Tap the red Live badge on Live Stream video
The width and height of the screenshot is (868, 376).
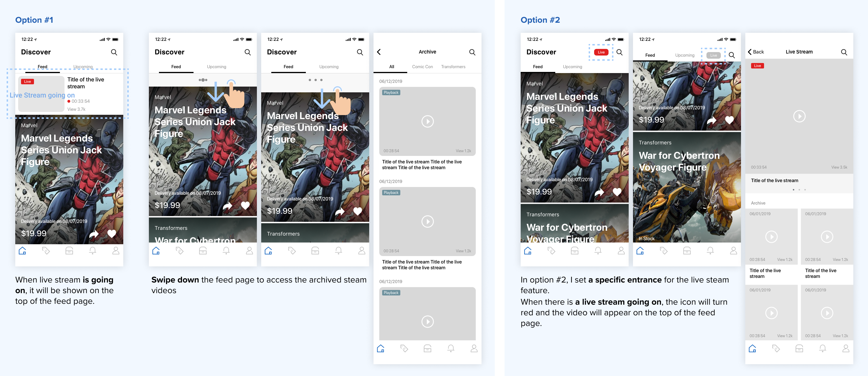click(757, 66)
